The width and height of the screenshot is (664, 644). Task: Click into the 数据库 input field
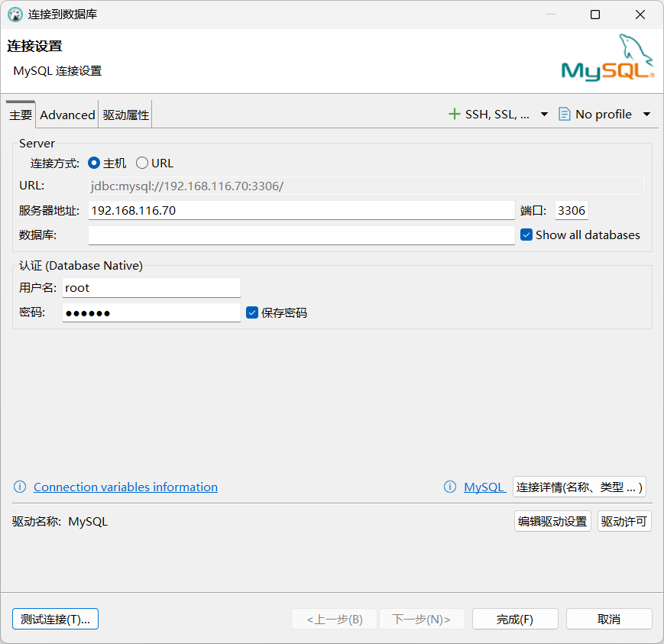(301, 235)
